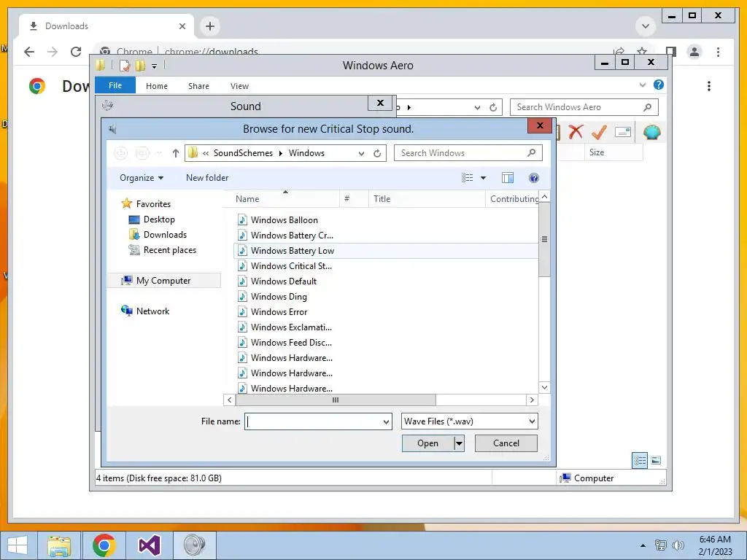
Task: Open the Wave Files type dropdown
Action: pos(532,421)
